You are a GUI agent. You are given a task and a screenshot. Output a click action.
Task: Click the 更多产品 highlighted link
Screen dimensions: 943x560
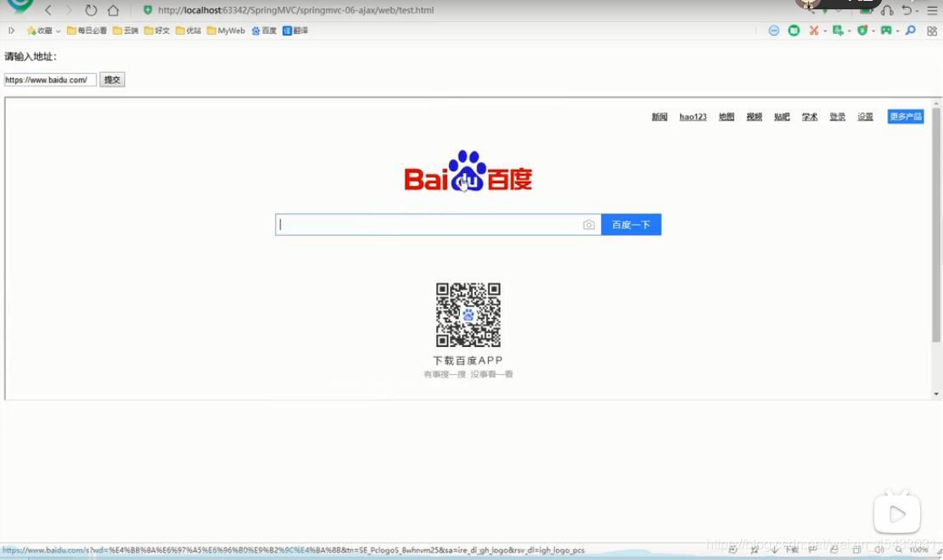coord(905,116)
